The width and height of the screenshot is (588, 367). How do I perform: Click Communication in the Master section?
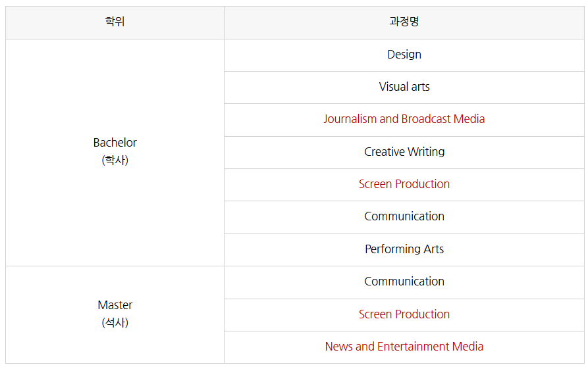tap(404, 281)
